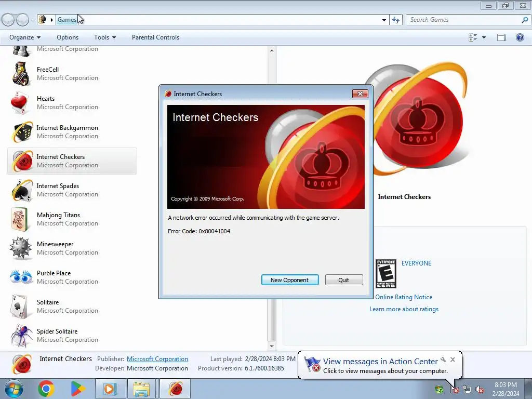Open the Microsoft Corporation publisher link
The height and width of the screenshot is (399, 532).
coord(157,359)
